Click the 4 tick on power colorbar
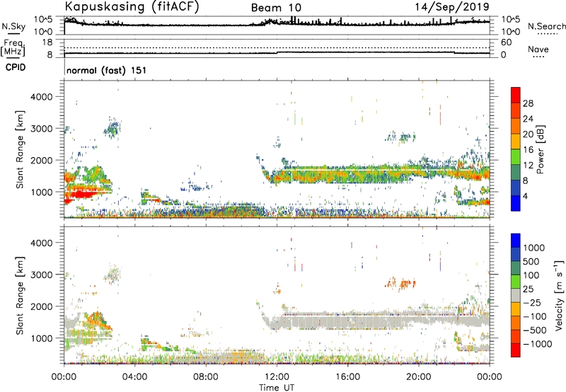566x392 pixels. 526,196
